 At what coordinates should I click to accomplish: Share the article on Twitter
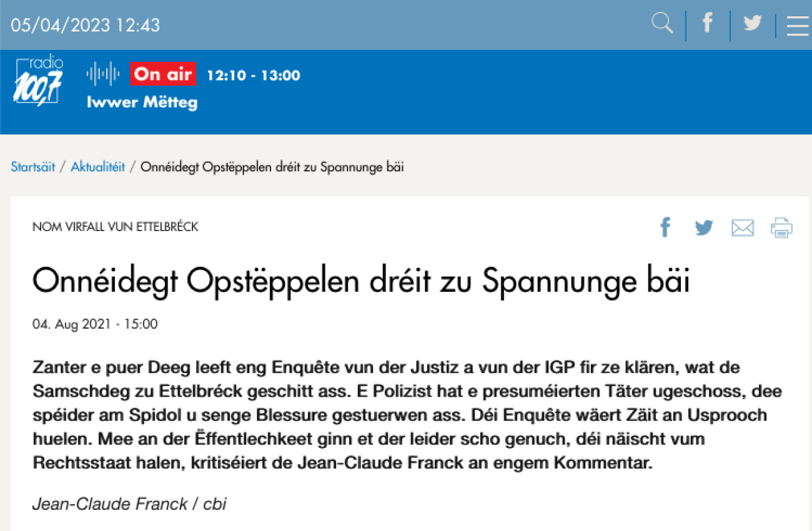[x=704, y=227]
